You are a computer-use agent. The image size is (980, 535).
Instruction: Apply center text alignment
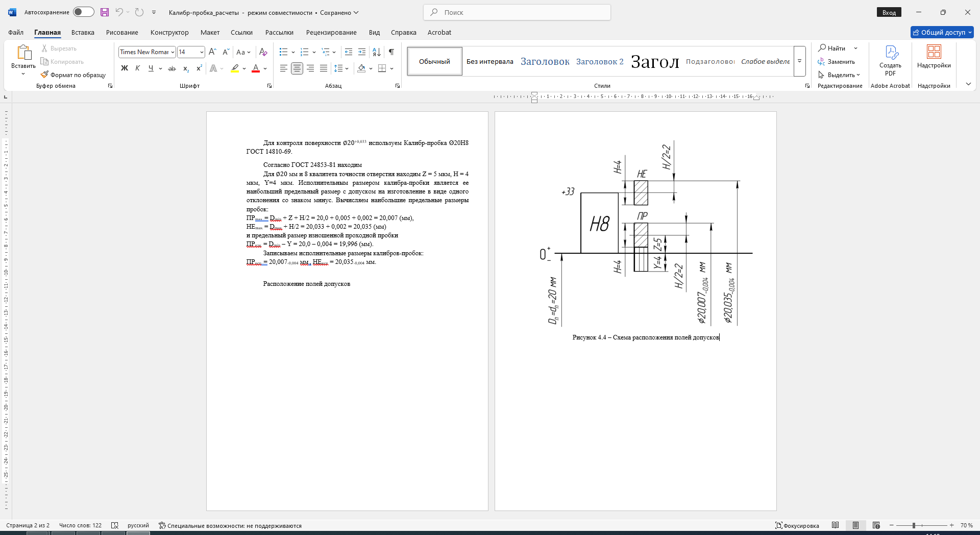tap(297, 68)
